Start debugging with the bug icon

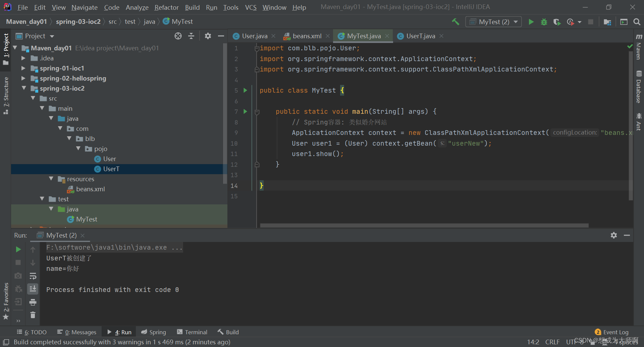coord(544,22)
